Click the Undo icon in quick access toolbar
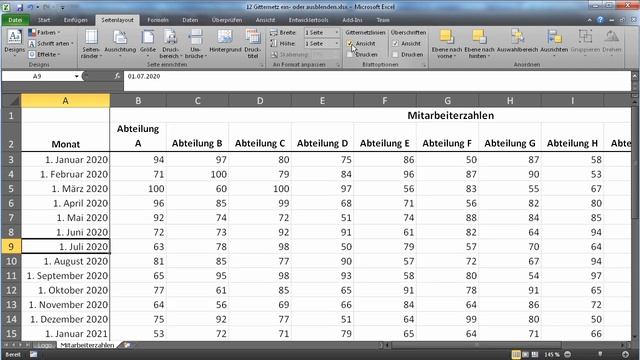 tap(31, 7)
